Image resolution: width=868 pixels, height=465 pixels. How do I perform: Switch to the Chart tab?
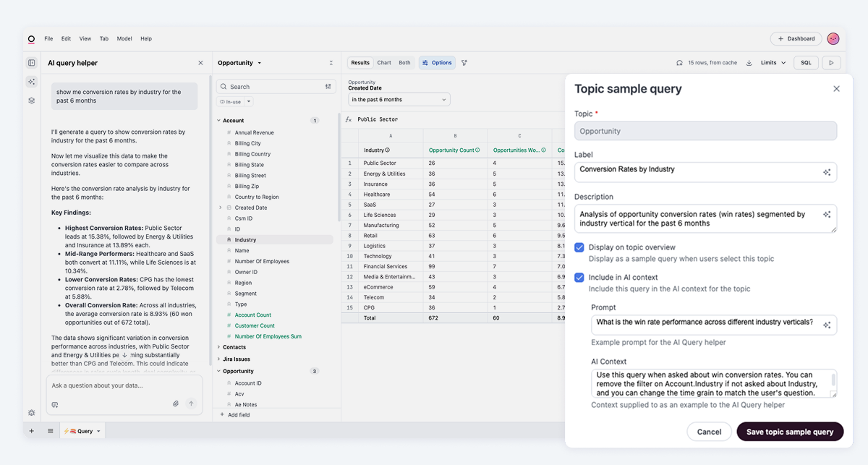(383, 62)
